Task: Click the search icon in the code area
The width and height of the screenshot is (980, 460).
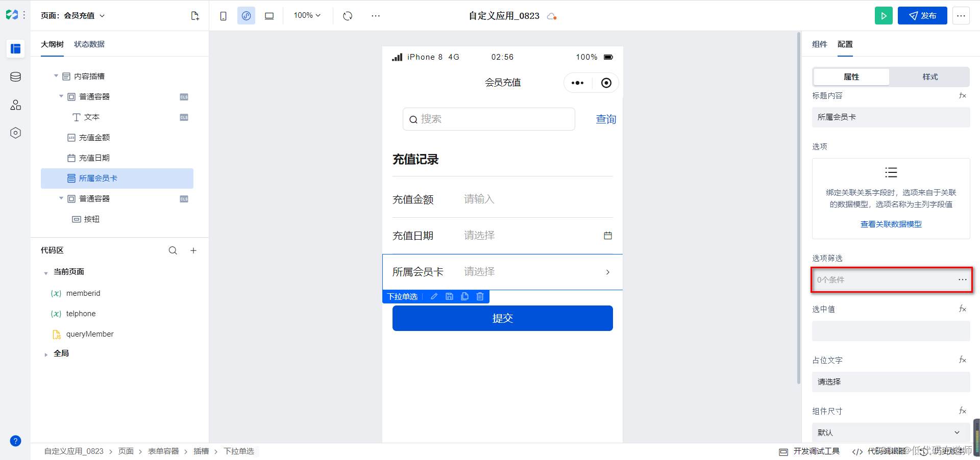Action: [x=173, y=250]
